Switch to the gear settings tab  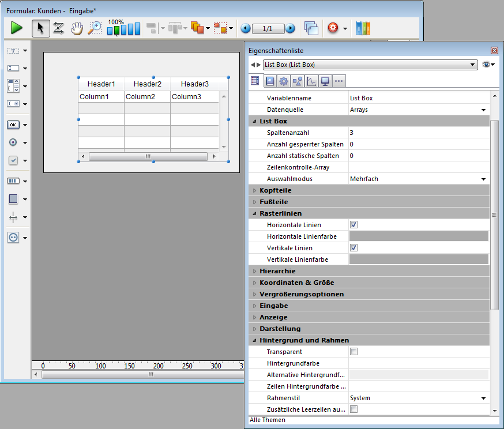tap(284, 81)
